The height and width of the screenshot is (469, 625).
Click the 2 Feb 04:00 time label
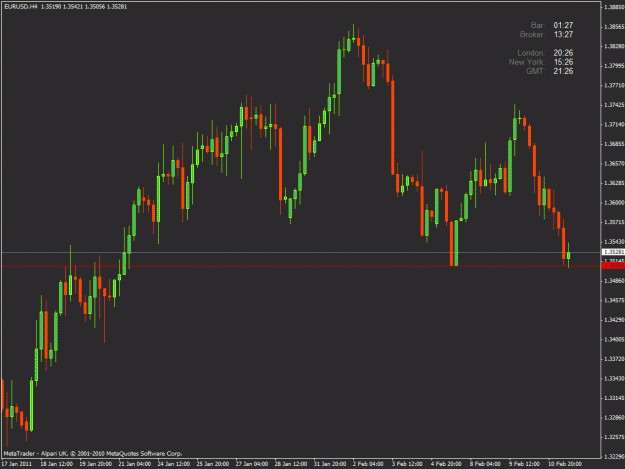click(368, 464)
